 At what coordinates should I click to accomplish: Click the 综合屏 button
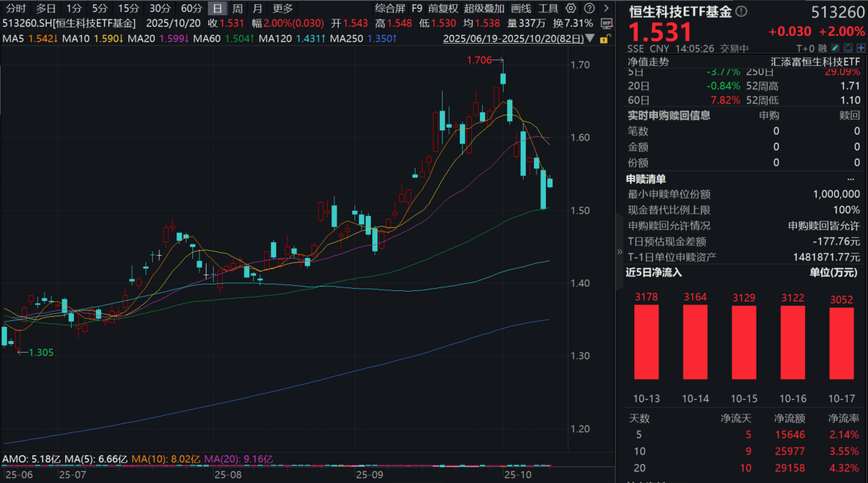390,9
